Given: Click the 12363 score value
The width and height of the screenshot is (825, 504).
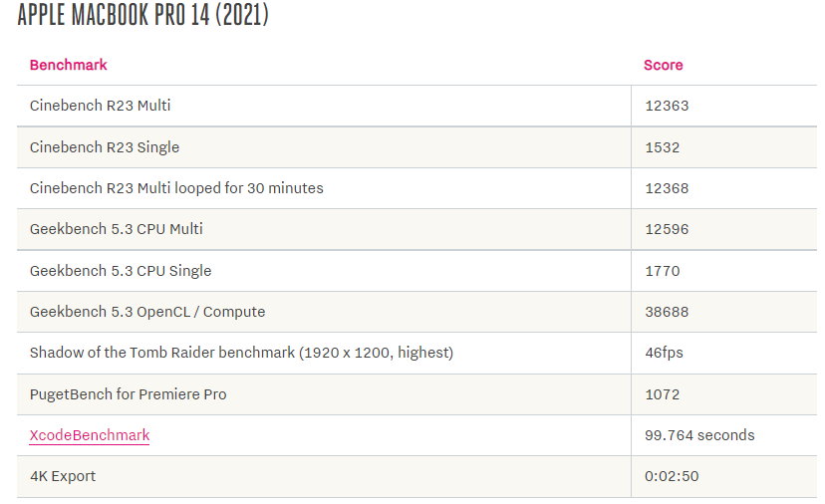Looking at the screenshot, I should coord(667,106).
